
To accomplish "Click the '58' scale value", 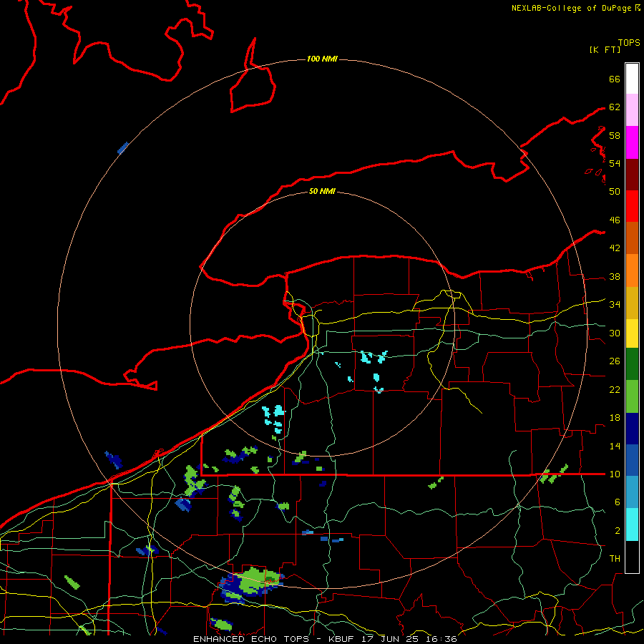I will [615, 135].
